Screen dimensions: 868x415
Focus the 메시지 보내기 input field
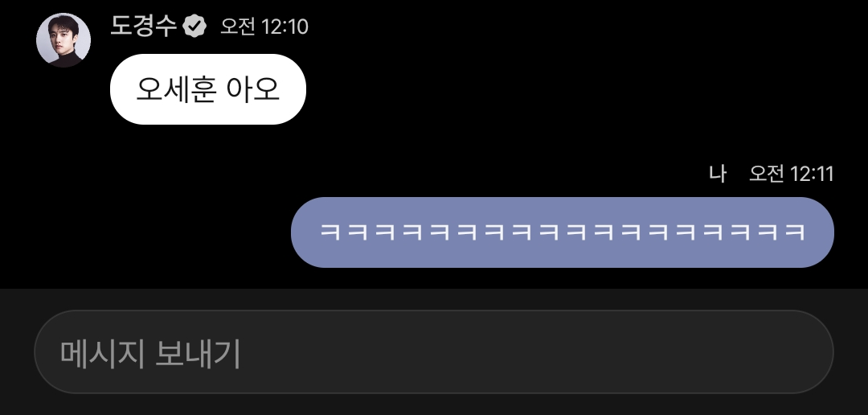click(434, 351)
